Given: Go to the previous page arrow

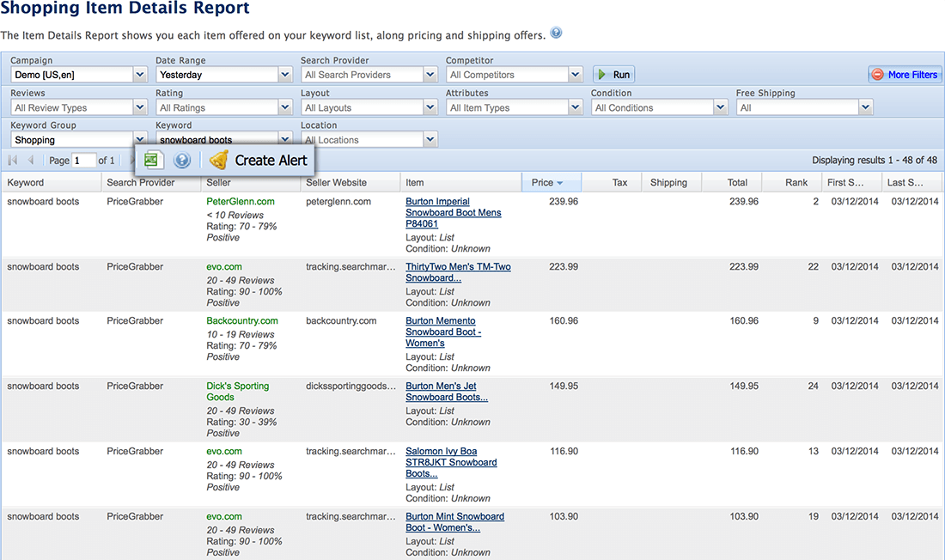Looking at the screenshot, I should click(x=30, y=161).
